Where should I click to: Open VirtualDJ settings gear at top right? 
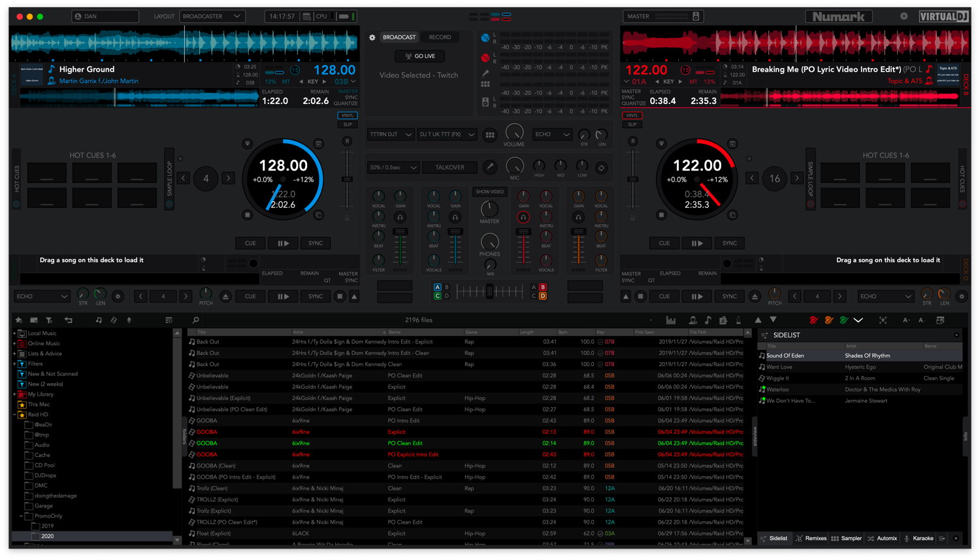tap(904, 16)
